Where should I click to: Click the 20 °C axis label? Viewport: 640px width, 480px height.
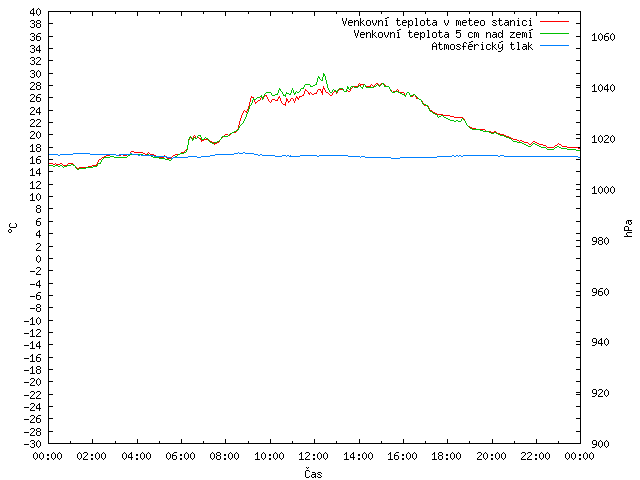point(36,136)
